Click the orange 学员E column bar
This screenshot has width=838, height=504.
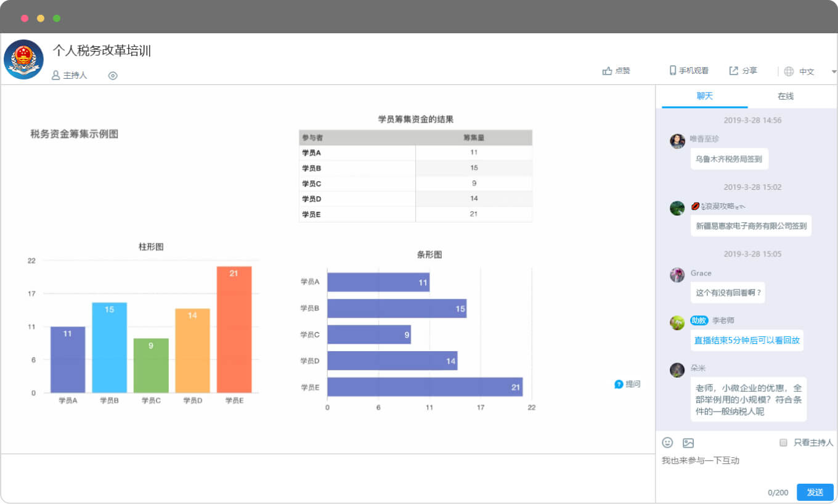click(x=234, y=330)
